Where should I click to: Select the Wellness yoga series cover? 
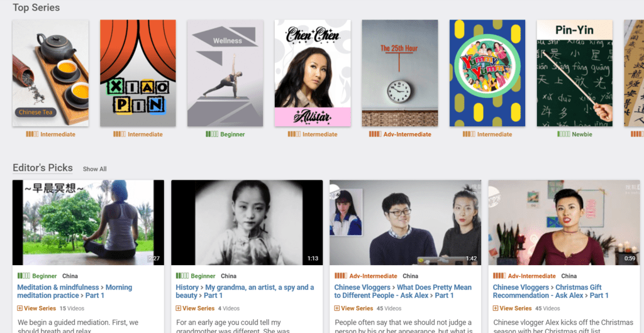coord(225,73)
